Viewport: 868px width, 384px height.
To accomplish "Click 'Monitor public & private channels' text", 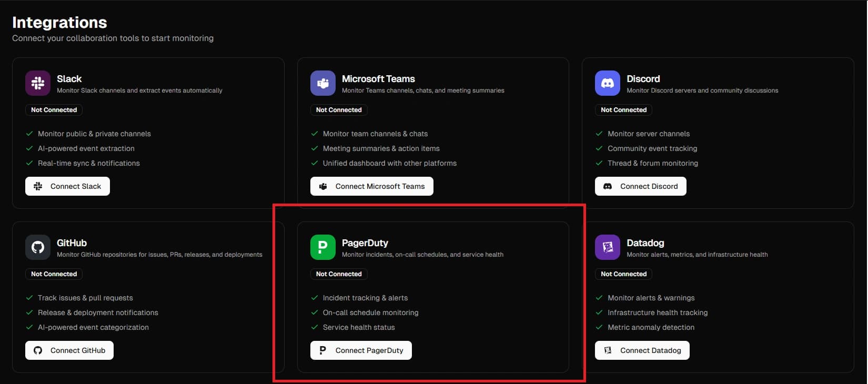I will tap(94, 134).
